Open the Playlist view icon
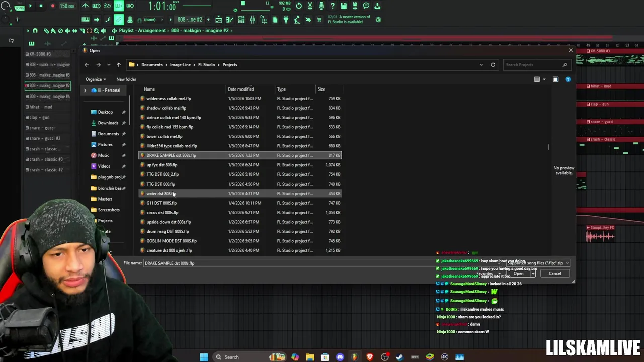Viewport: 644px width, 362px height. coord(219,20)
